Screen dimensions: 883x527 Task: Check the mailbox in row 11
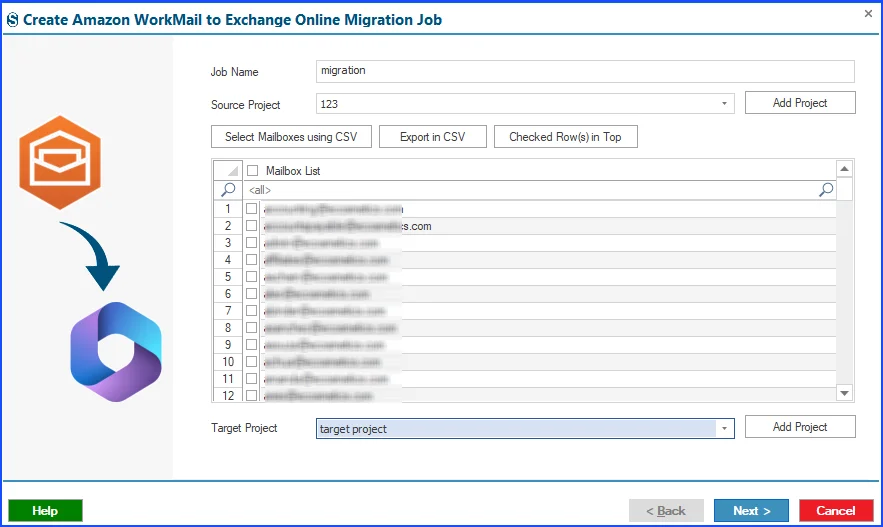(252, 378)
